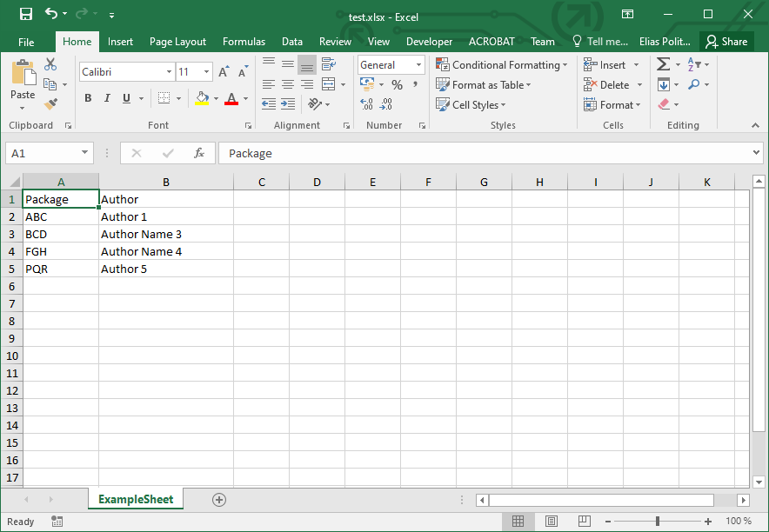The width and height of the screenshot is (769, 532).
Task: Click the Orientation text angle icon
Action: pyautogui.click(x=314, y=103)
